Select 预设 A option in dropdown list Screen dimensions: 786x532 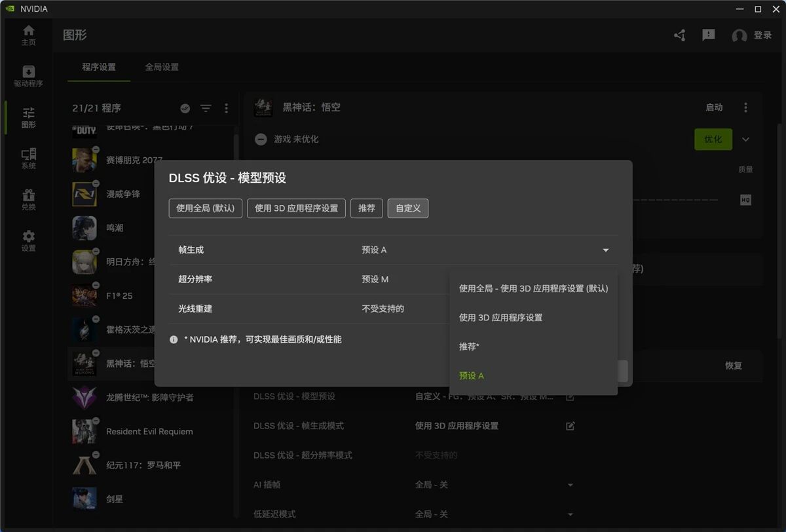[533, 376]
